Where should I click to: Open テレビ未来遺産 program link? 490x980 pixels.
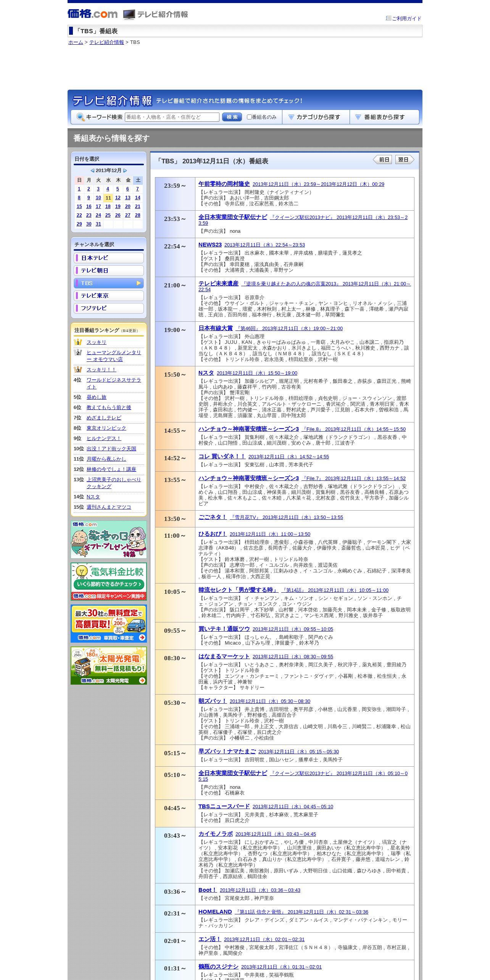click(x=218, y=284)
